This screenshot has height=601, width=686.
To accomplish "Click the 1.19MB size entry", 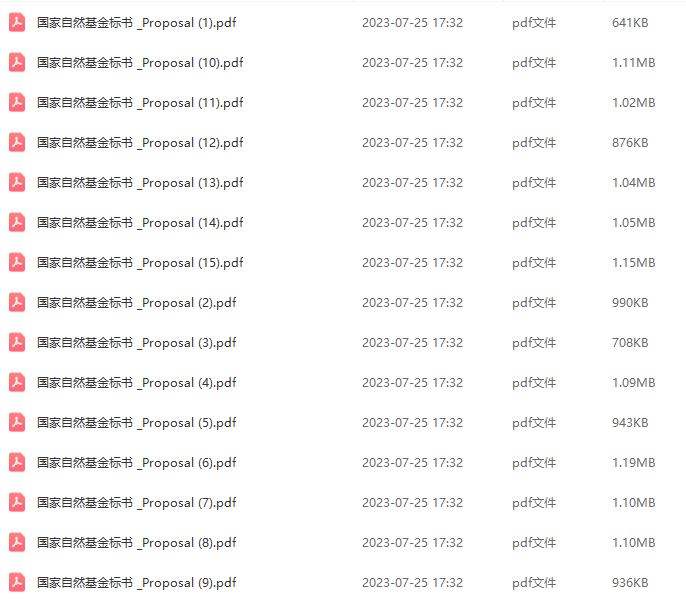I will pyautogui.click(x=634, y=462).
